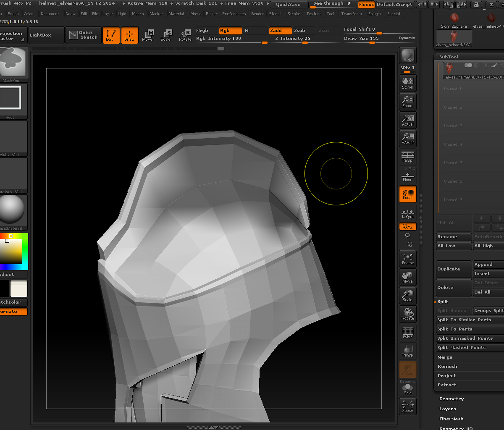The image size is (504, 430).
Task: Open the Material menu
Action: click(x=176, y=14)
